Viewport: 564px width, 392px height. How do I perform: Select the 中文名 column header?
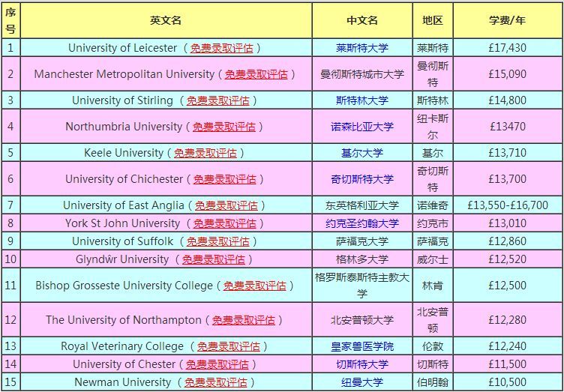click(362, 20)
